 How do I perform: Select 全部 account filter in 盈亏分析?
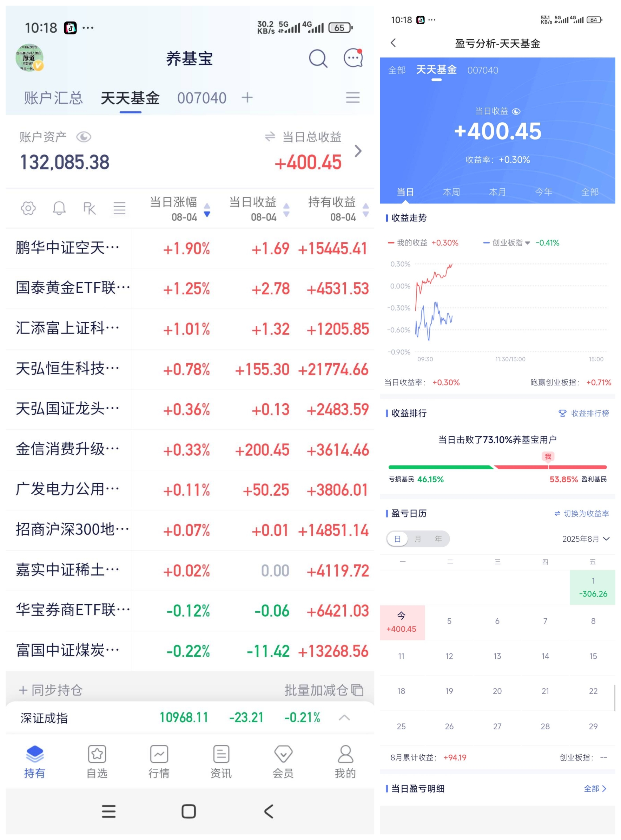click(x=397, y=70)
